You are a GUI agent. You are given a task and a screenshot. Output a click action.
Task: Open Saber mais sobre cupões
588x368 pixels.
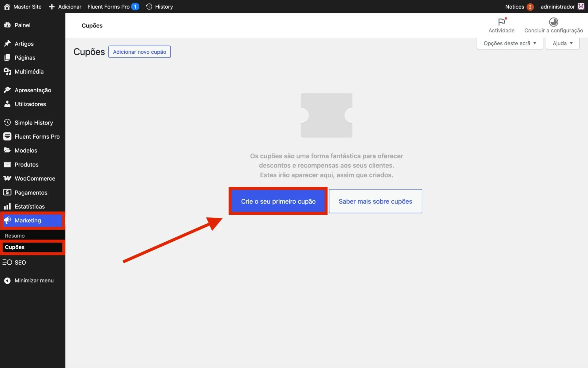(375, 201)
